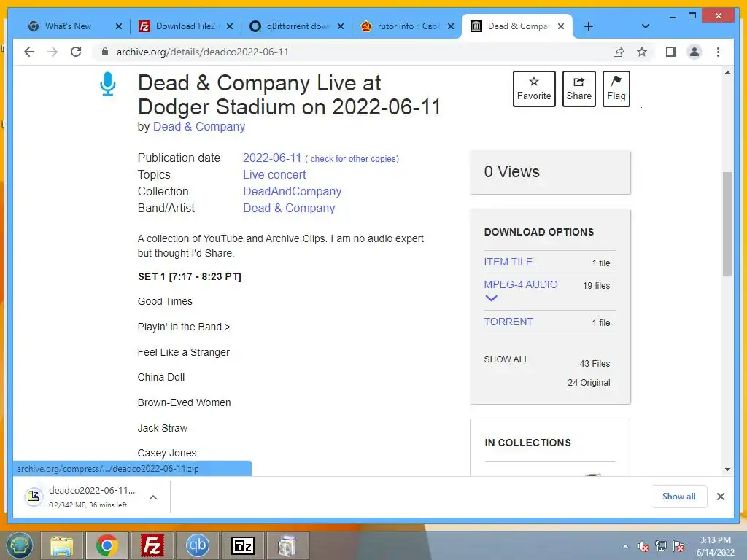Screen dimensions: 747x560
Task: Switch to the qBittorrent download tab
Action: [x=298, y=26]
